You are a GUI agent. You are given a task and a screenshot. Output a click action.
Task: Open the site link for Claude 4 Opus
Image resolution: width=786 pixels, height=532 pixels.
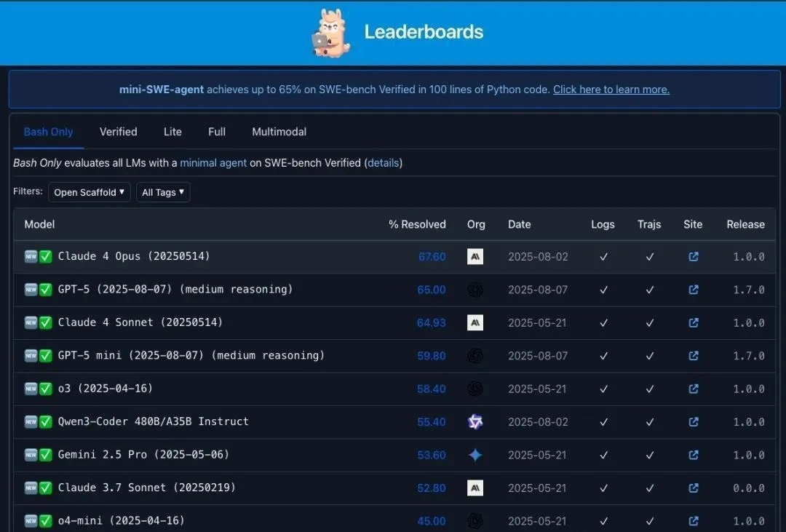tap(694, 257)
